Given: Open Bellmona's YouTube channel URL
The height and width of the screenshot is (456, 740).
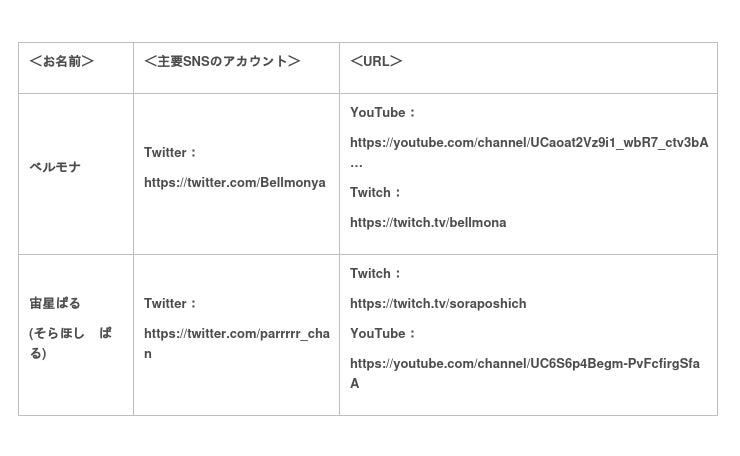Looking at the screenshot, I should (x=528, y=143).
